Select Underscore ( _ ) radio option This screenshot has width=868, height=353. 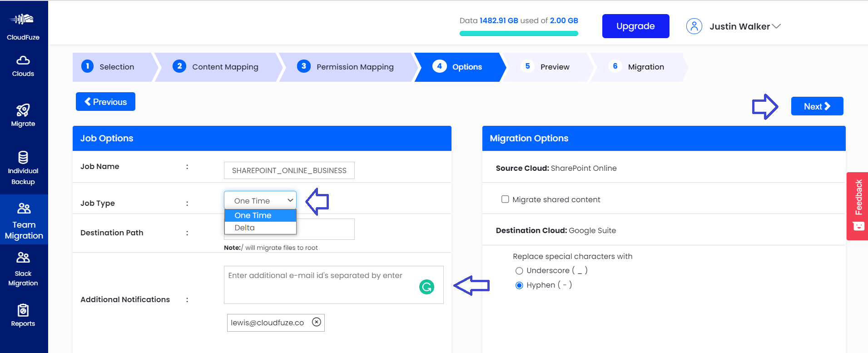coord(519,271)
